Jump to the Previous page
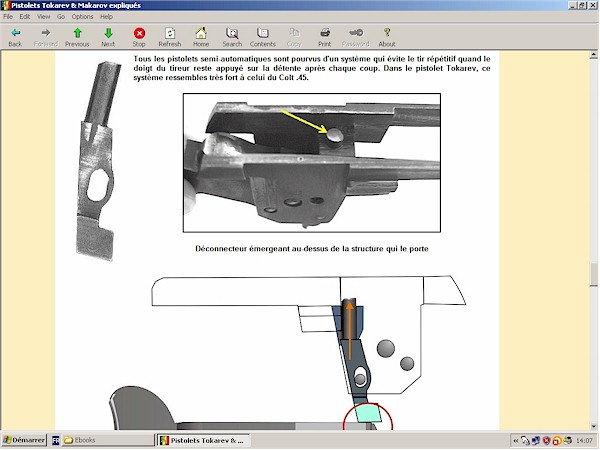The height and width of the screenshot is (450, 600). pyautogui.click(x=77, y=37)
